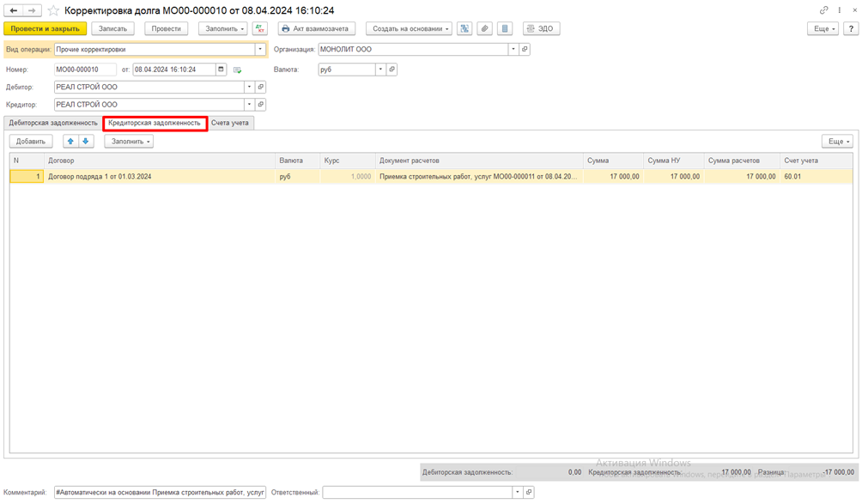Viewport: 862px width, 504px height.
Task: Click the Акт взаимозачета print button
Action: point(318,28)
